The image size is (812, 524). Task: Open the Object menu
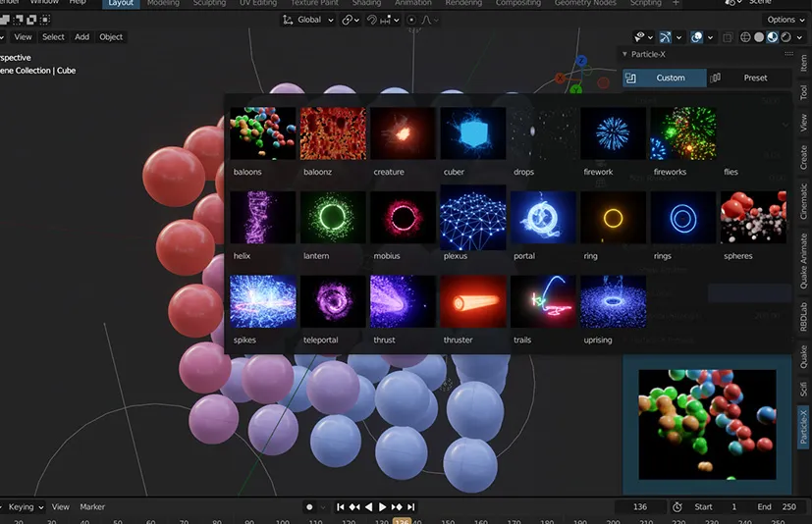coord(111,36)
